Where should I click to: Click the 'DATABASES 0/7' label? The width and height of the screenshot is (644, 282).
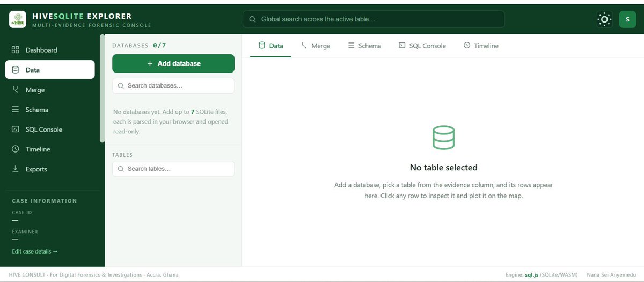[139, 46]
